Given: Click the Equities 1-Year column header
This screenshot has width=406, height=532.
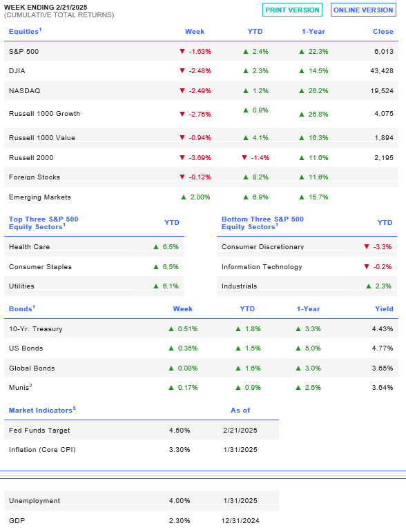Looking at the screenshot, I should 313,31.
